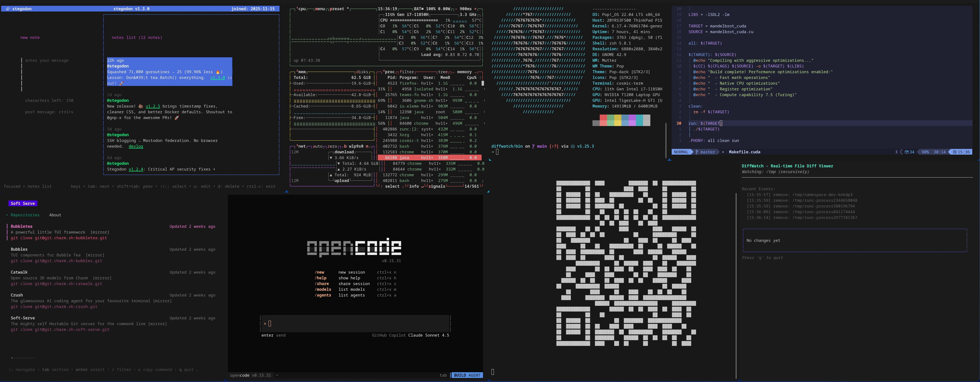Open the signals list for the selected process

[x=436, y=187]
